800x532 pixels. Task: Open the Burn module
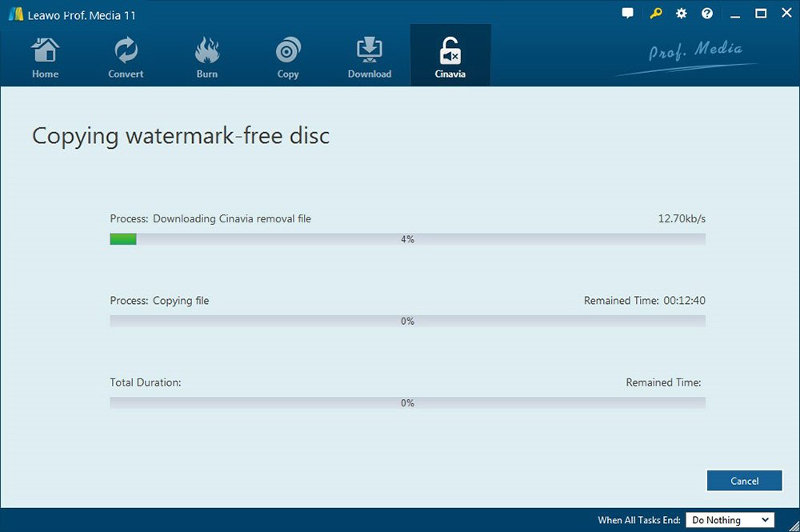pos(206,57)
